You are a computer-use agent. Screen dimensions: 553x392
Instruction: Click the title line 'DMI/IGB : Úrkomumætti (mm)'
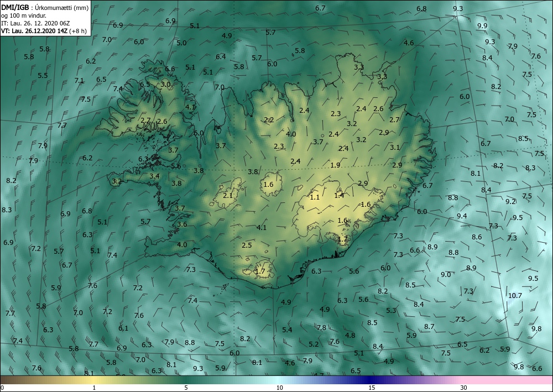(x=45, y=7)
